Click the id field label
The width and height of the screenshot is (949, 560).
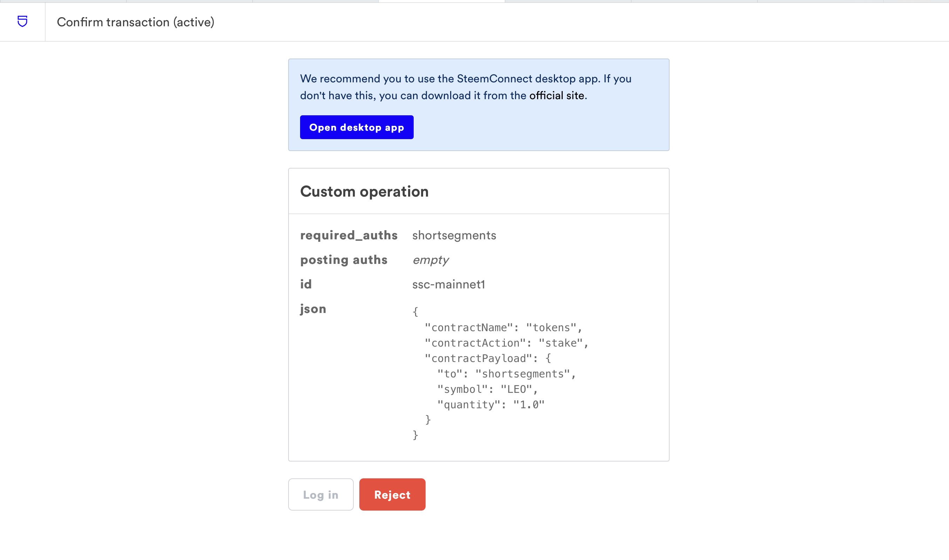click(x=306, y=284)
